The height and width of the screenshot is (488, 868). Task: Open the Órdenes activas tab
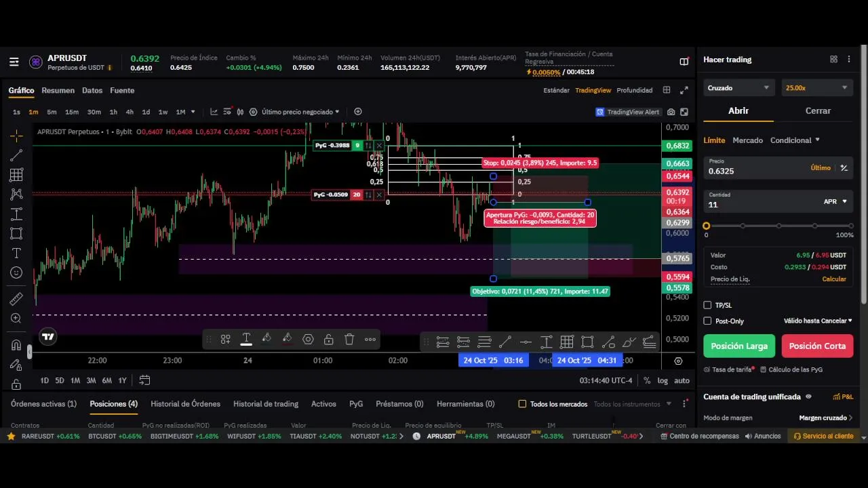click(x=43, y=404)
